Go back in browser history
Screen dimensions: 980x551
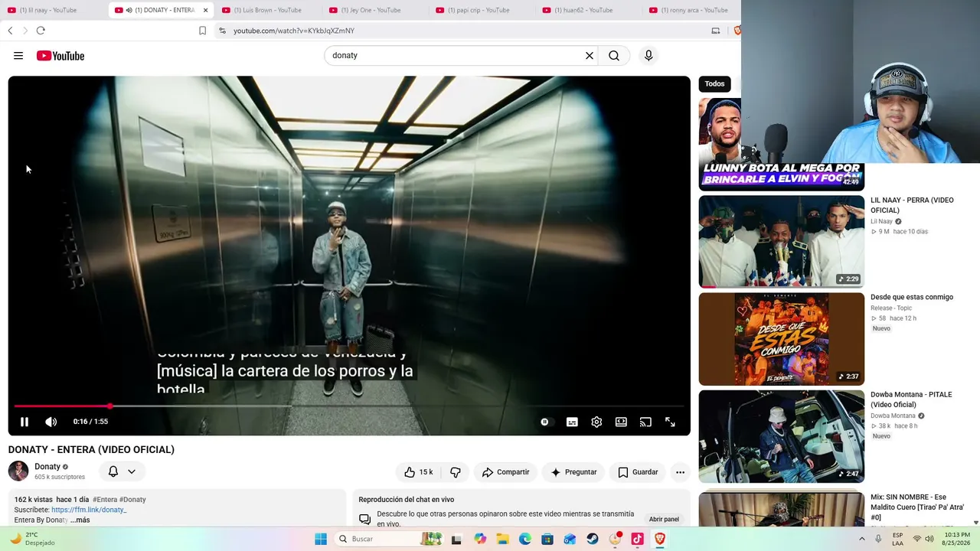[x=10, y=31]
